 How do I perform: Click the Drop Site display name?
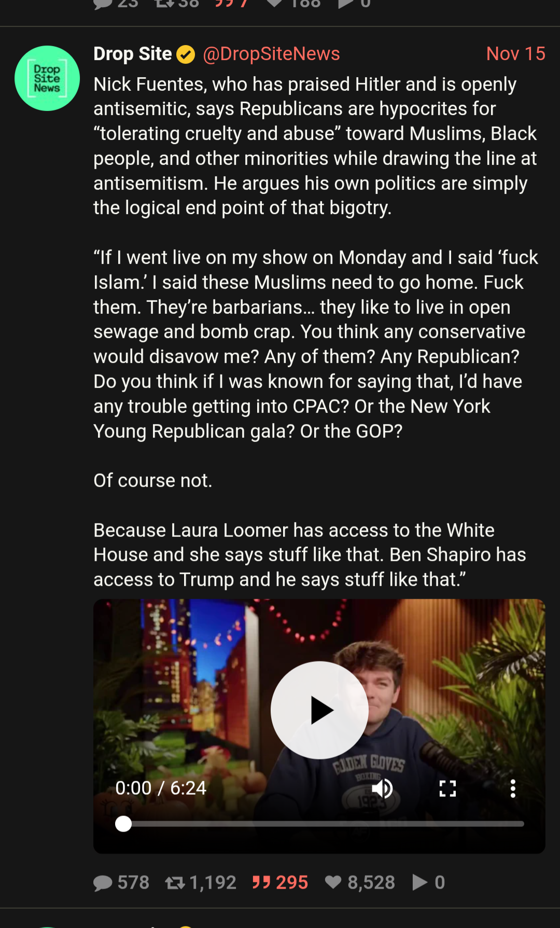[x=132, y=54]
